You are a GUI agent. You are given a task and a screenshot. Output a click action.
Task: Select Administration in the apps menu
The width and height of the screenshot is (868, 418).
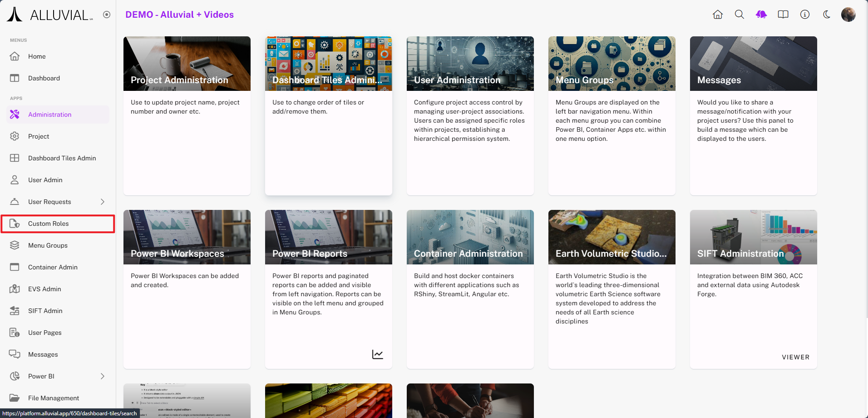pos(58,114)
